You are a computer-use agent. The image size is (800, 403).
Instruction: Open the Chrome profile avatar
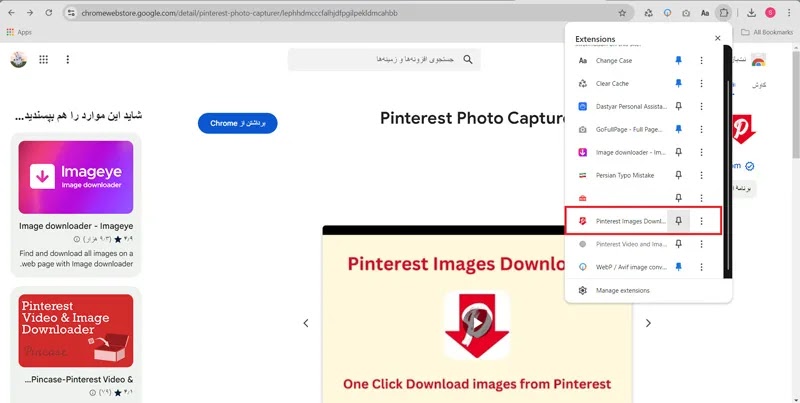pyautogui.click(x=770, y=13)
